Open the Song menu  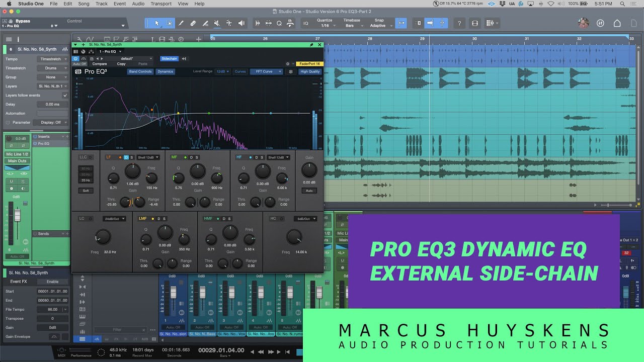pyautogui.click(x=84, y=4)
